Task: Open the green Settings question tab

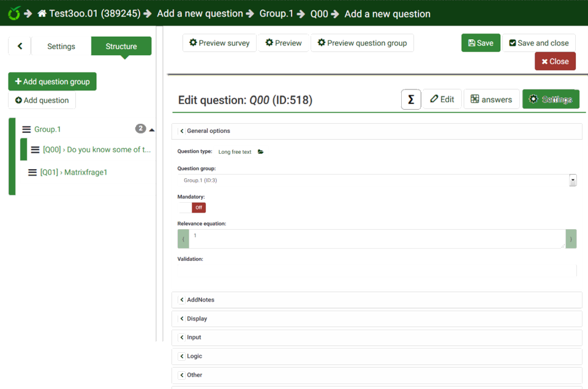Action: pos(551,99)
